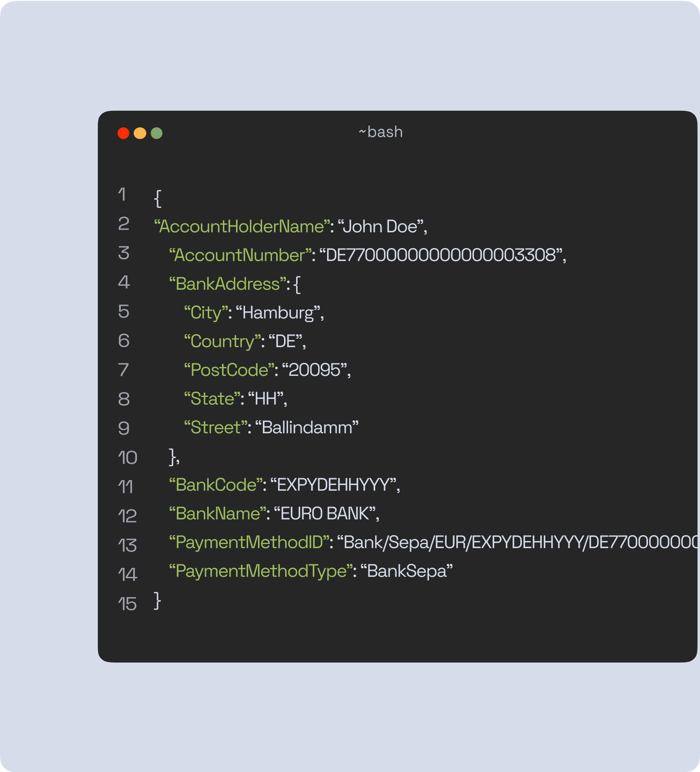700x772 pixels.
Task: Click the PostCode value "20095"
Action: (315, 370)
